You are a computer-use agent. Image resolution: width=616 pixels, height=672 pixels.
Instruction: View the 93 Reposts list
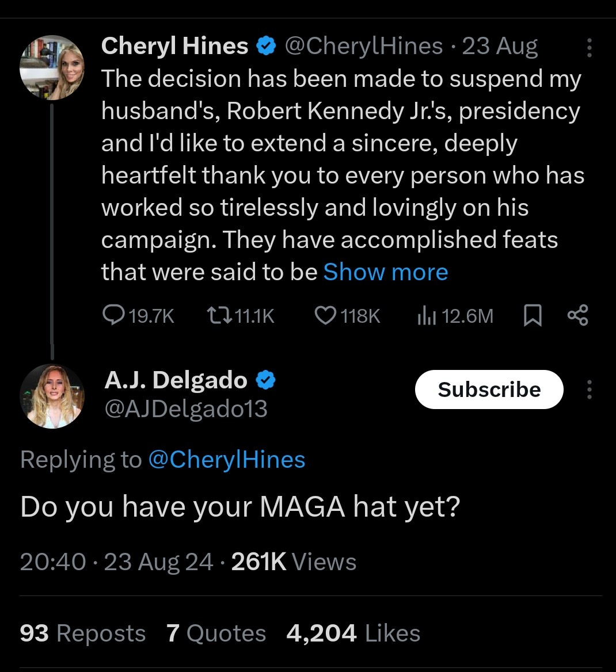(82, 633)
